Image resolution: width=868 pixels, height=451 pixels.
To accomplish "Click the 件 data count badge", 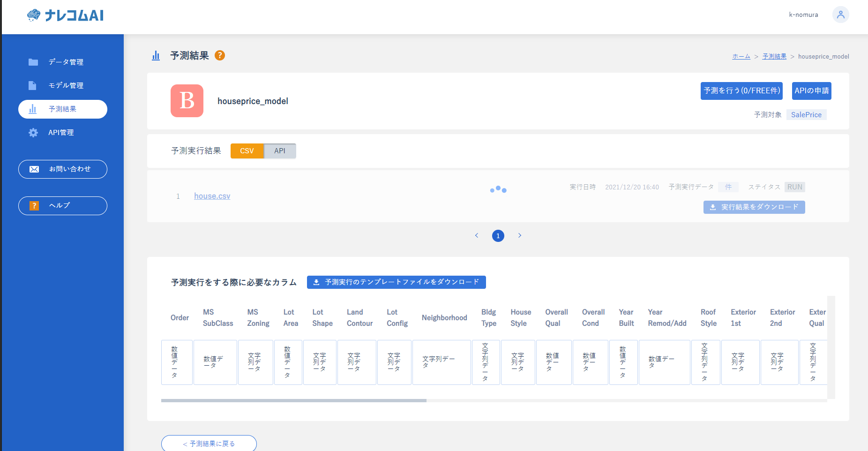I will (728, 187).
